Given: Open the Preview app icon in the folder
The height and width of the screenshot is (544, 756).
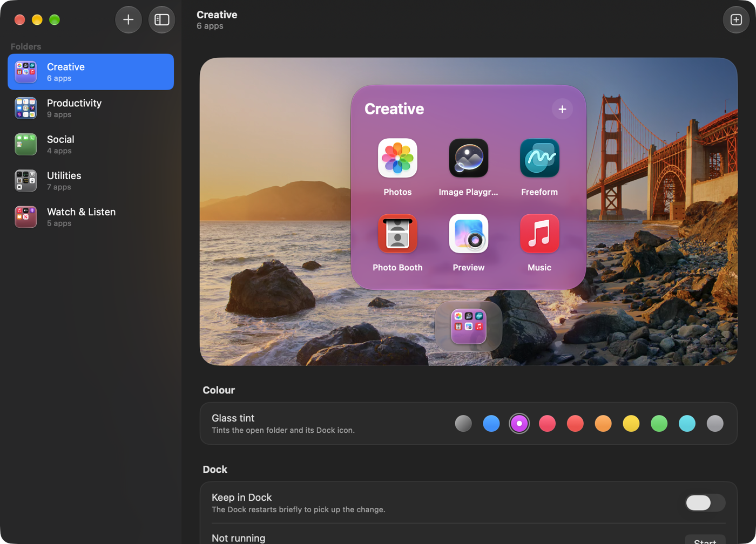Looking at the screenshot, I should coord(469,234).
